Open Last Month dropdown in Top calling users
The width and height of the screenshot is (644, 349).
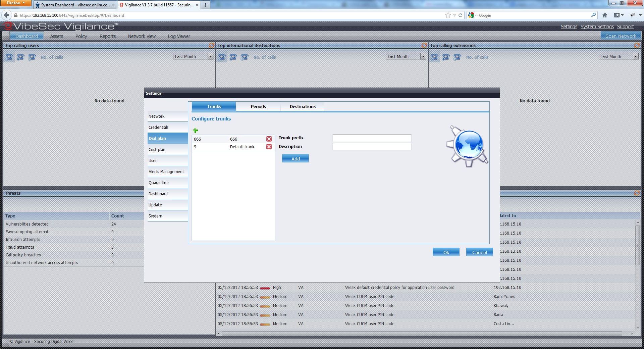coord(210,56)
